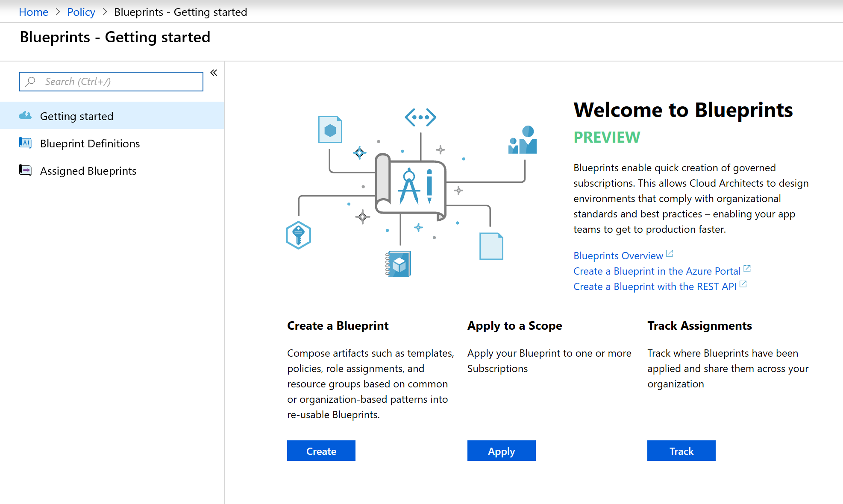Click the Apply to a Scope heading
Viewport: 843px width, 504px height.
(x=514, y=325)
